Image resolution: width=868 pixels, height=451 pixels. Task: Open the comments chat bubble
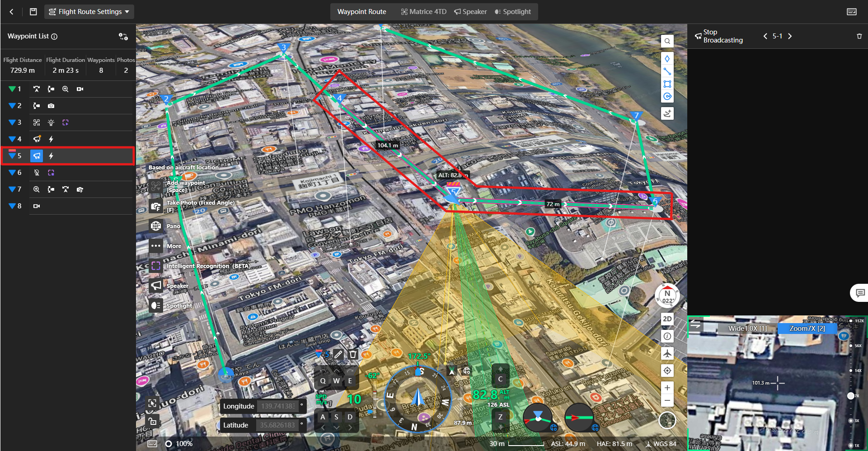pyautogui.click(x=860, y=293)
